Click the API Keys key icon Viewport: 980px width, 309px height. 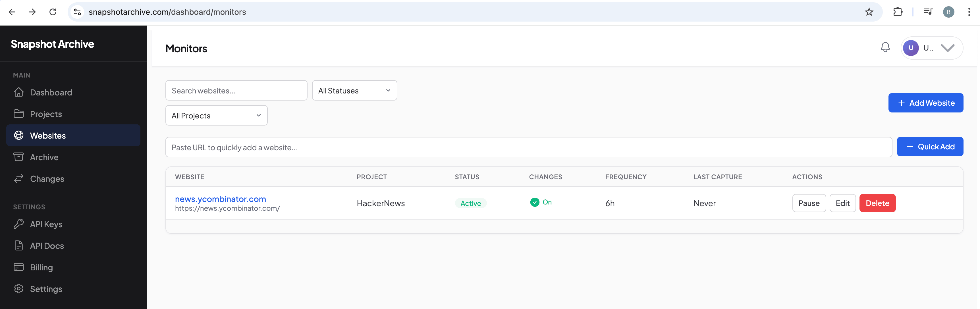19,224
